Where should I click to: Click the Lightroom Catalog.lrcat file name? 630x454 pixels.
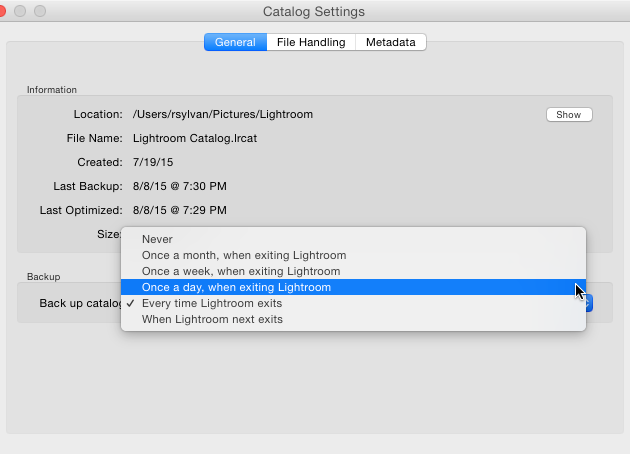coord(195,138)
